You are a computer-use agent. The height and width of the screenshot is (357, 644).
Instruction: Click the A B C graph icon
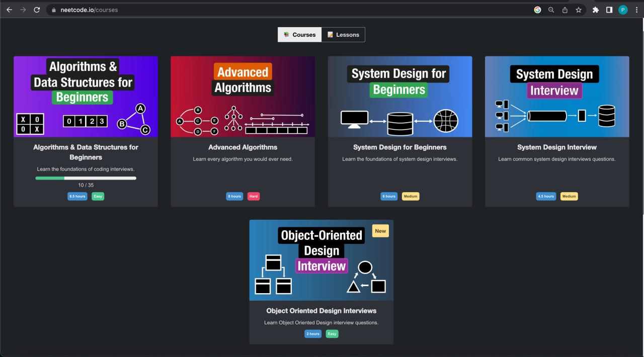click(x=134, y=120)
